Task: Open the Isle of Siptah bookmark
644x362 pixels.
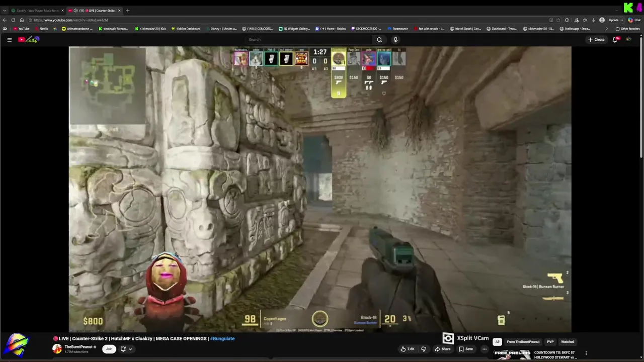Action: 465,29
